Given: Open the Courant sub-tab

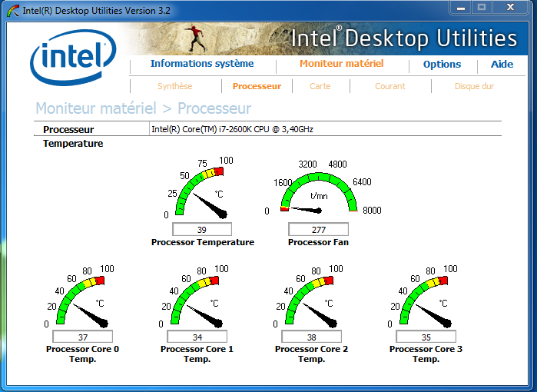Looking at the screenshot, I should [x=389, y=86].
